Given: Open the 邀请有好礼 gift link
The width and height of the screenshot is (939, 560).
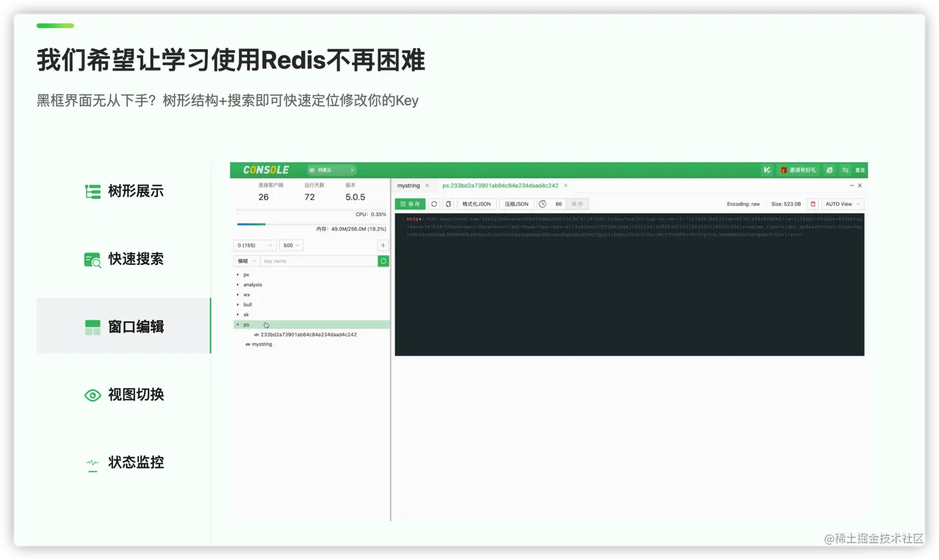Looking at the screenshot, I should [x=799, y=170].
